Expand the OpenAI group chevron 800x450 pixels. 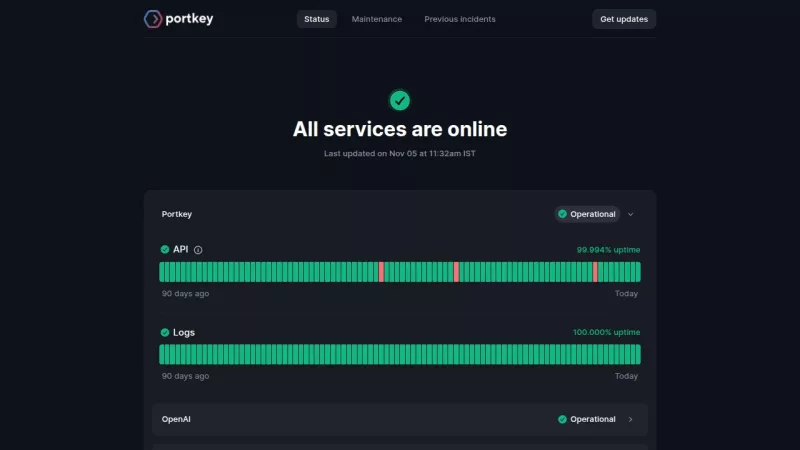(x=631, y=419)
